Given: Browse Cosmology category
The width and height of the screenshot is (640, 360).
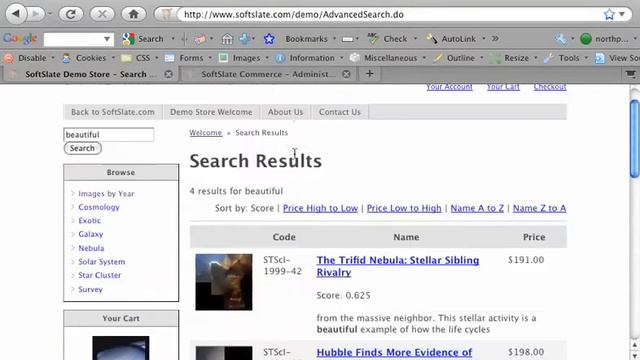Looking at the screenshot, I should point(99,207).
